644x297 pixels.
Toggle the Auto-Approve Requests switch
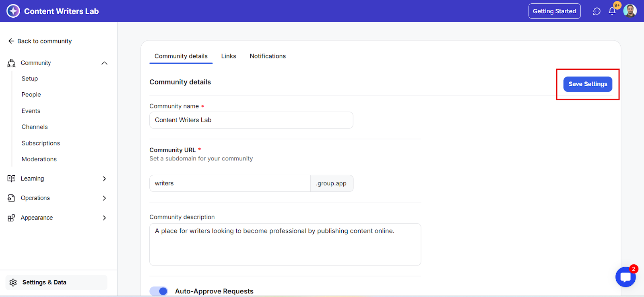point(159,291)
